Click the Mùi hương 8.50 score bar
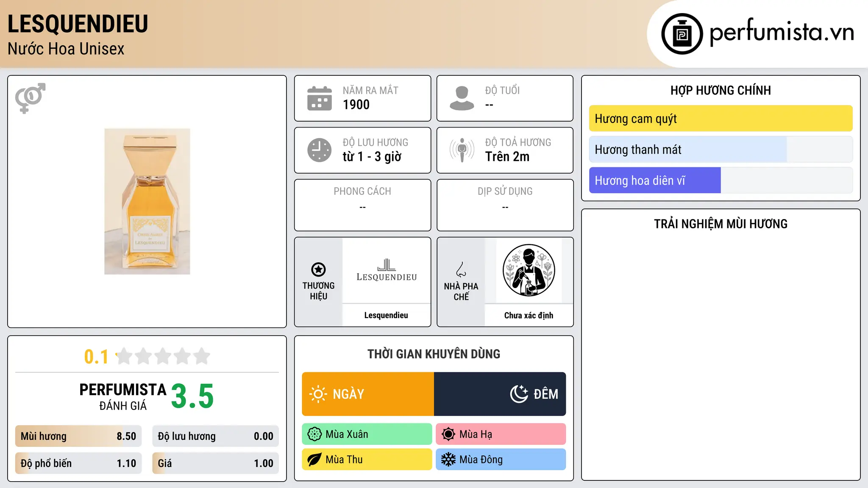Screen dimensions: 868x488 click(x=78, y=436)
